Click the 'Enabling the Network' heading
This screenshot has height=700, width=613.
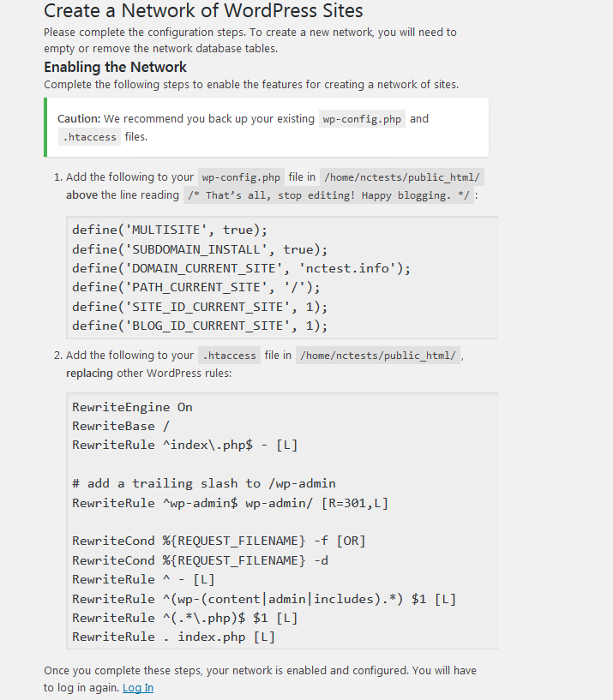click(115, 67)
